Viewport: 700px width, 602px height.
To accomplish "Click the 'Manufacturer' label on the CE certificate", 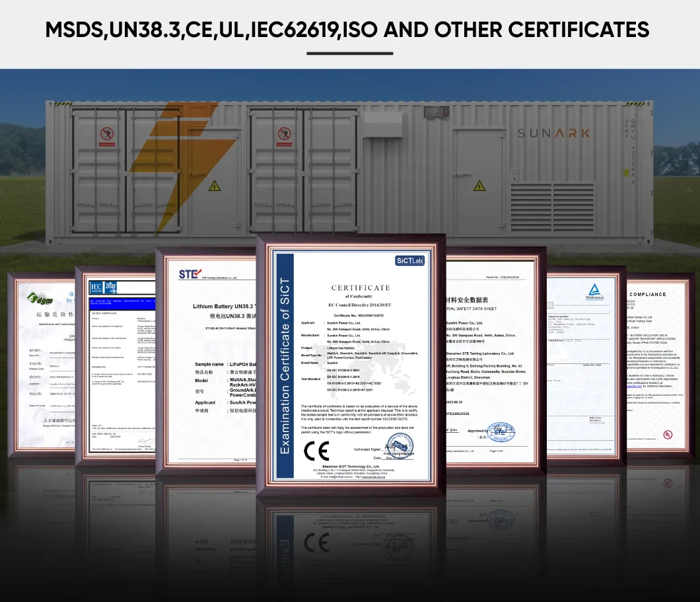I will (310, 336).
